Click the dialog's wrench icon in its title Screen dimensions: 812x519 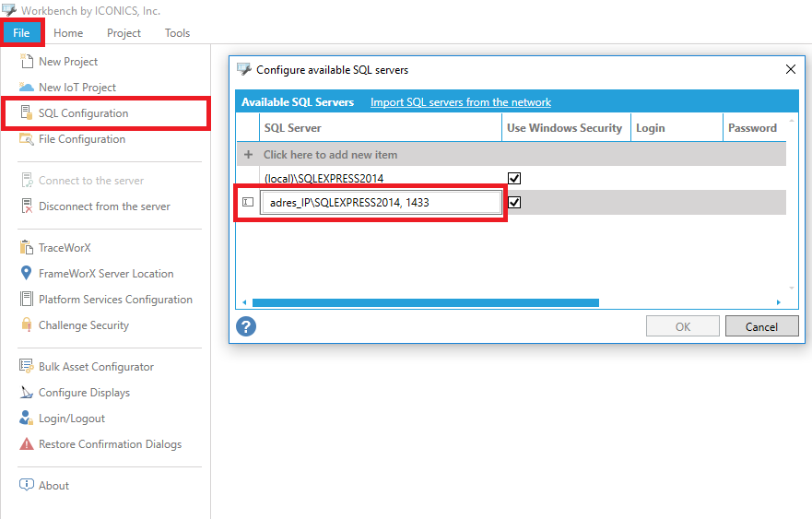pos(244,69)
